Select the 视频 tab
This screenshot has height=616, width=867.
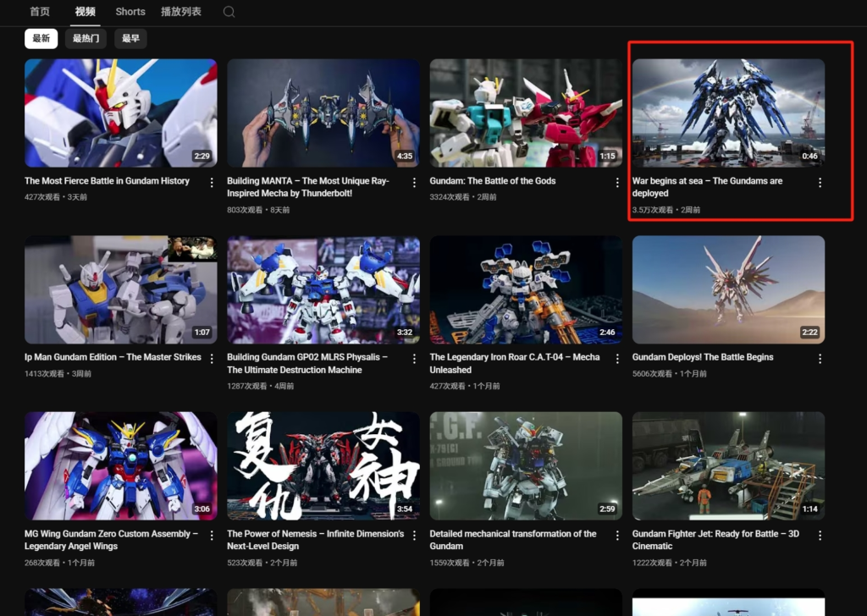[86, 12]
